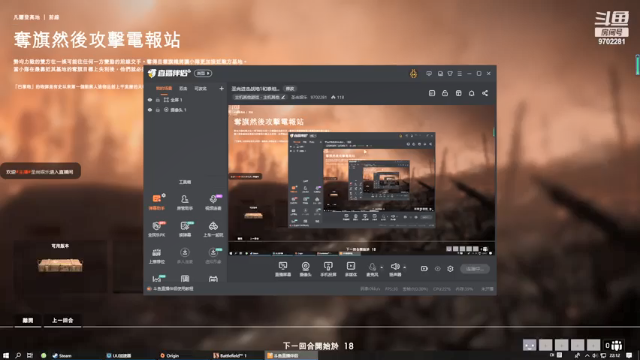Open the 房管助手 room manager tool
Image resolution: width=640 pixels, height=360 pixels.
click(x=184, y=202)
